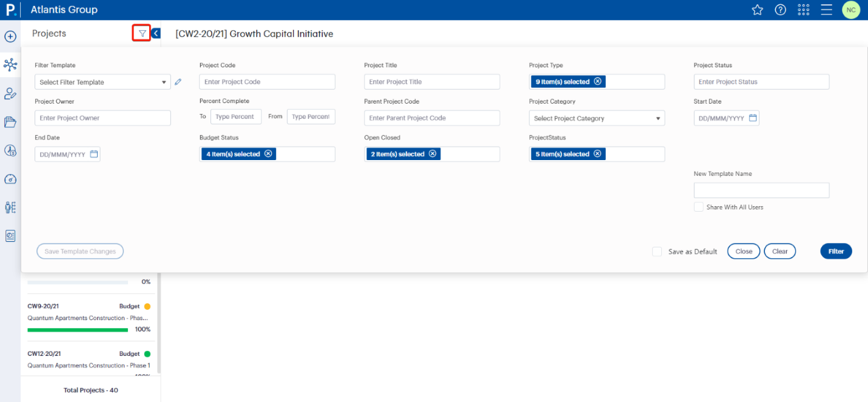Click into Project Title field
Viewport: 868px width, 402px height.
tap(432, 82)
